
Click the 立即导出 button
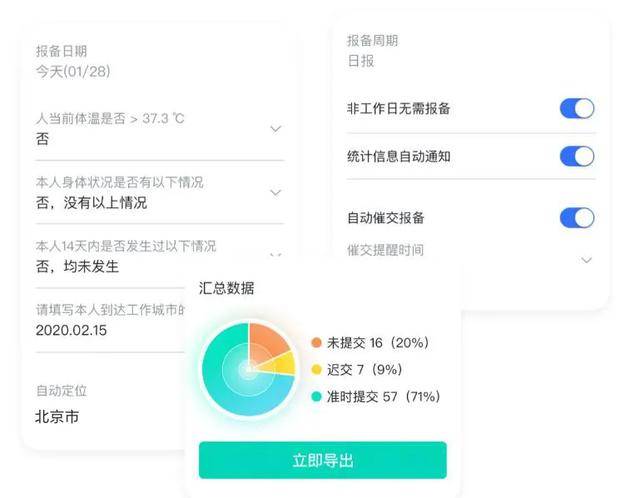pyautogui.click(x=322, y=461)
